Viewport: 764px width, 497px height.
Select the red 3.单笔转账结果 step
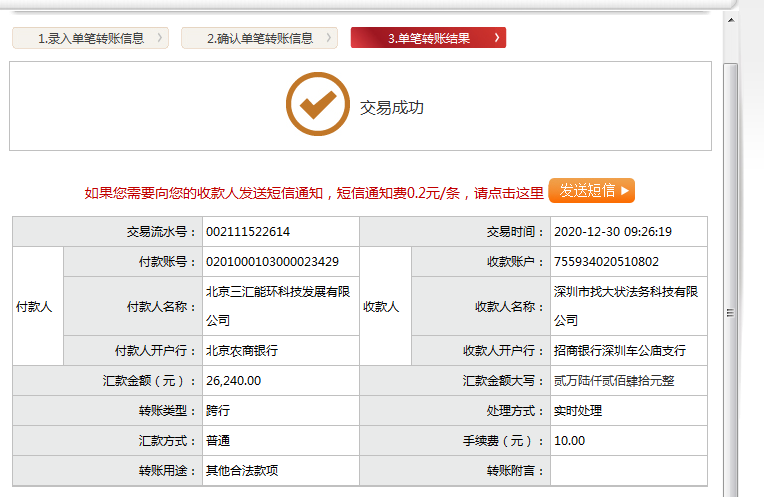coord(428,39)
